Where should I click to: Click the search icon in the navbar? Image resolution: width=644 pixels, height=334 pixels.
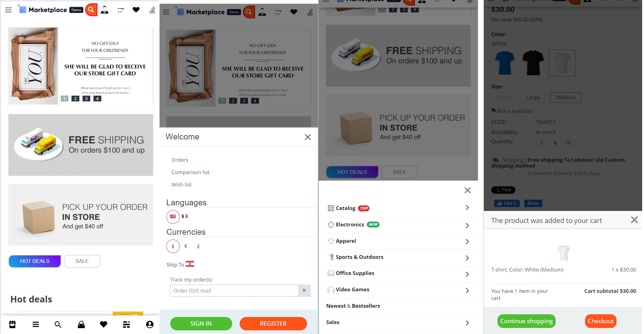(91, 9)
